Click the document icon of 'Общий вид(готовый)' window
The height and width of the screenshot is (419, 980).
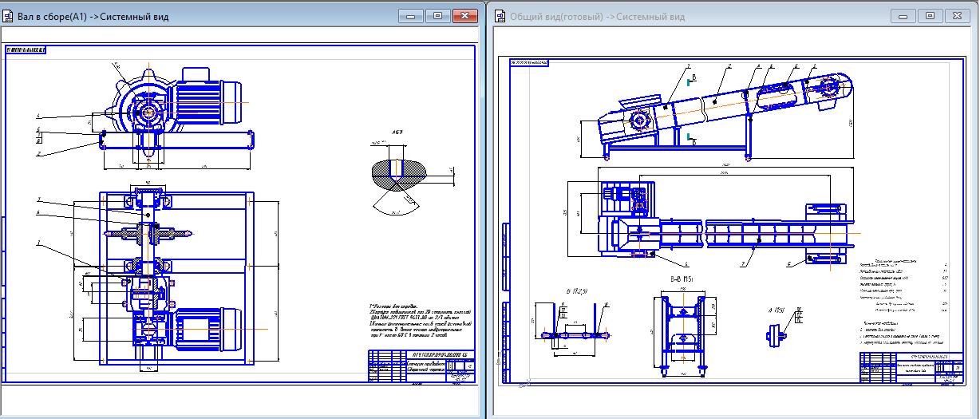click(500, 16)
